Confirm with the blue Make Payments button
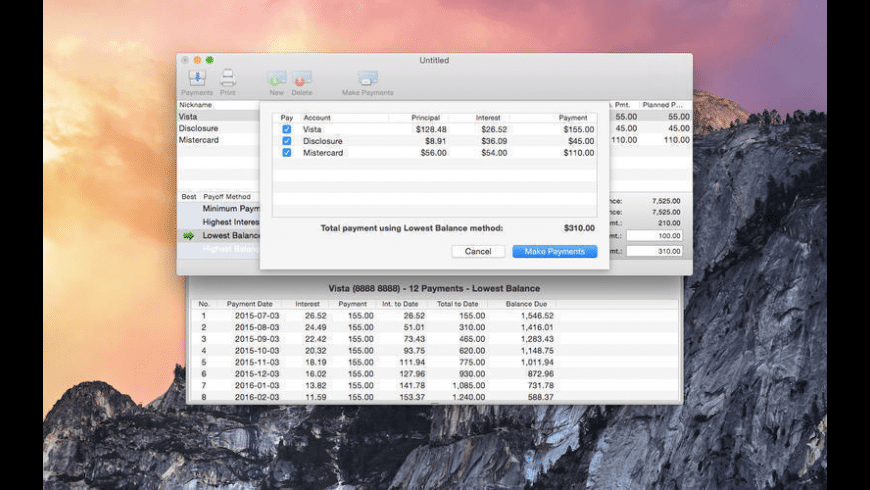 pyautogui.click(x=554, y=252)
